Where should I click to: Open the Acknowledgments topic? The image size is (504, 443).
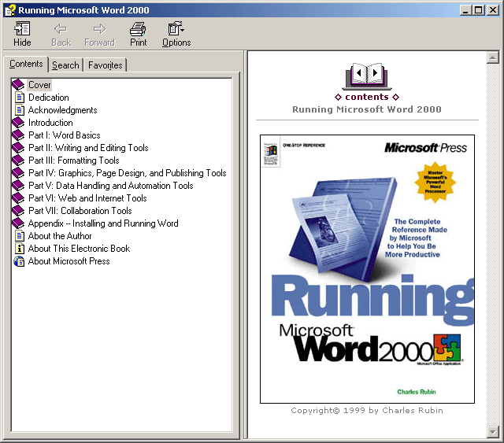point(62,110)
